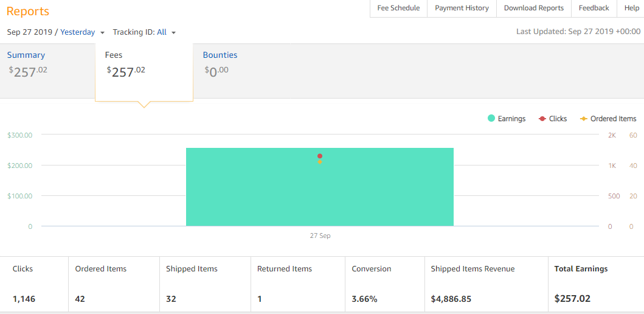Click the yellow Ordered Items data point

320,162
